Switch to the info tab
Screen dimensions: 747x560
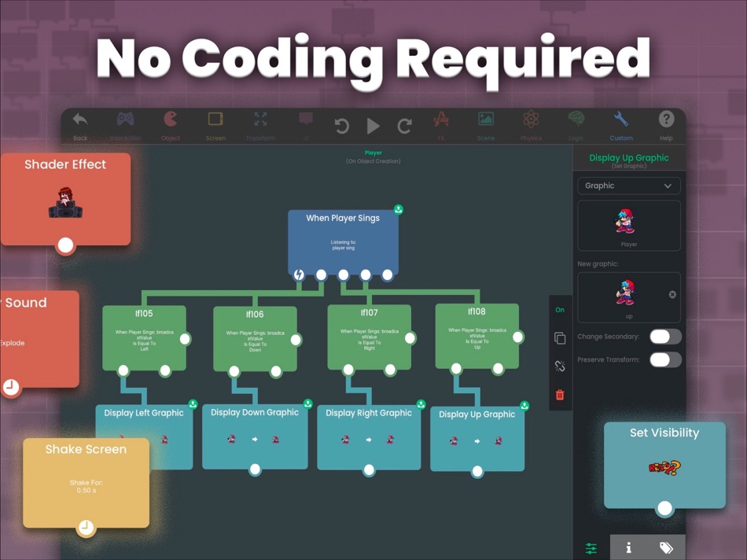(628, 548)
